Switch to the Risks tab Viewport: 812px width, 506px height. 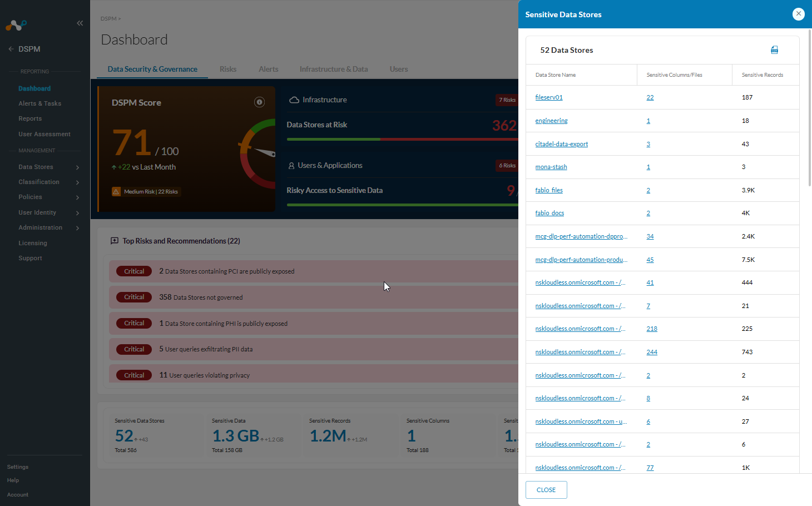coord(228,69)
